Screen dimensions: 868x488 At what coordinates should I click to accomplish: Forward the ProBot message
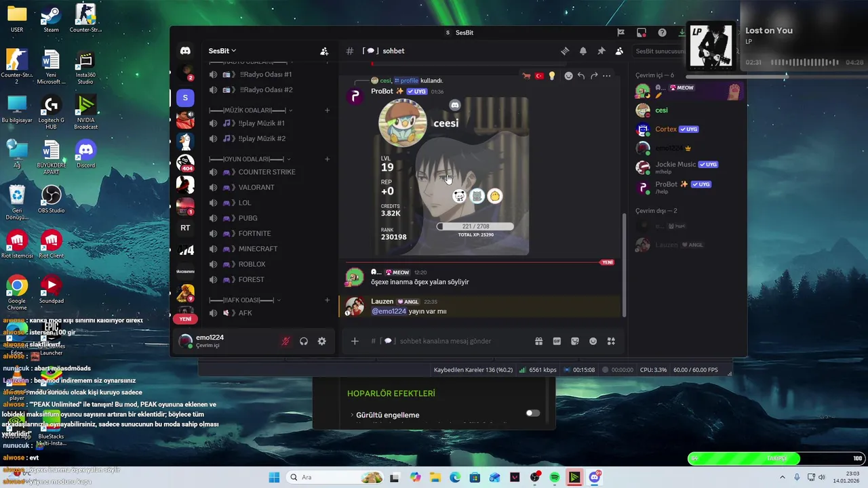click(594, 75)
